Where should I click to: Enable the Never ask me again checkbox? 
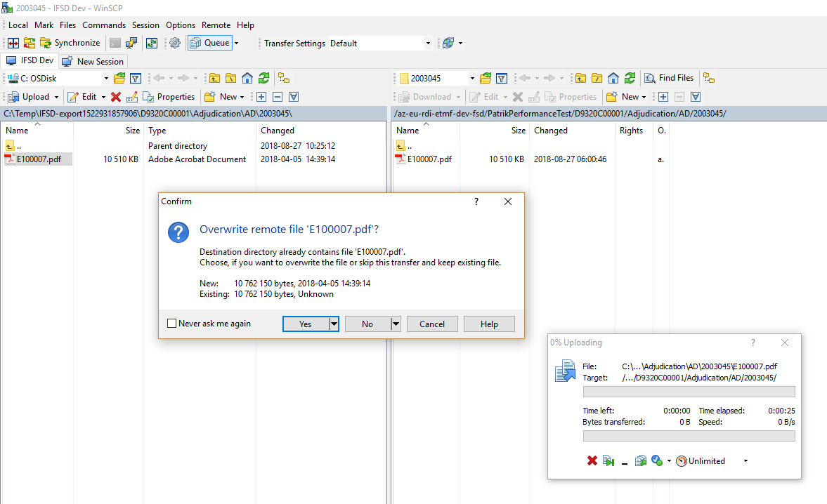[x=172, y=324]
